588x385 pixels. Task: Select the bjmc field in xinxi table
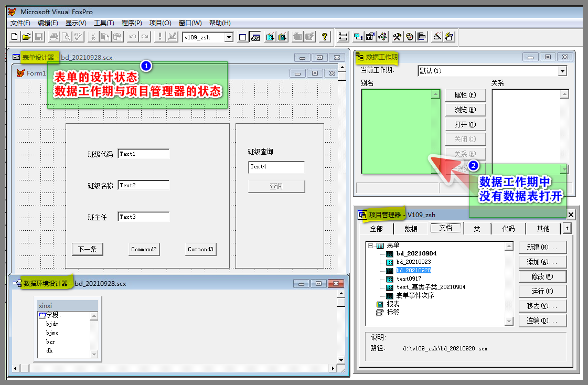(x=52, y=333)
